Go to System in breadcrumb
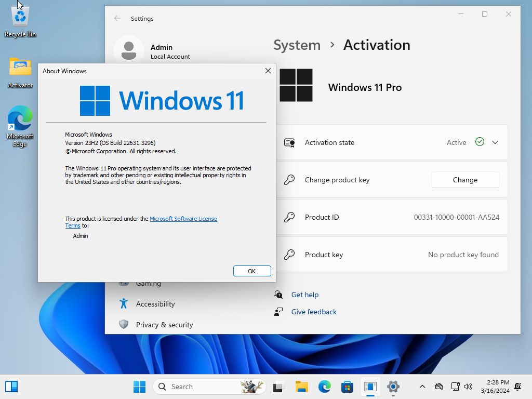Image resolution: width=532 pixels, height=399 pixels. pos(297,45)
